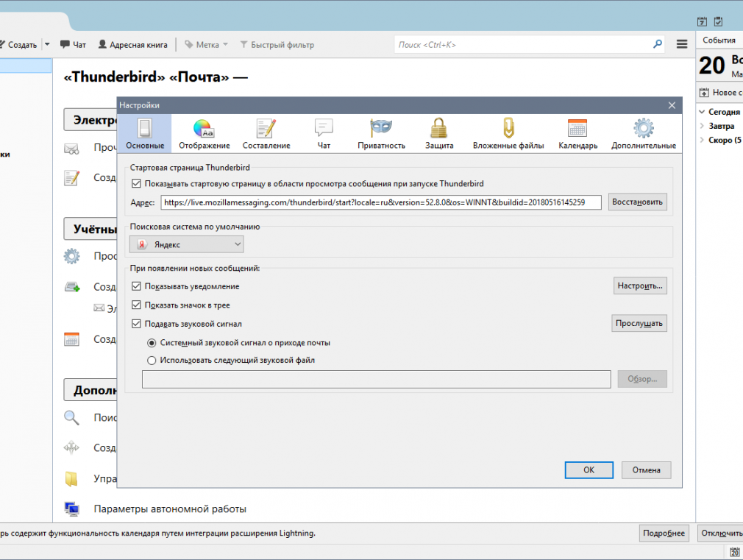Click the status bar today pane icon

(x=734, y=552)
